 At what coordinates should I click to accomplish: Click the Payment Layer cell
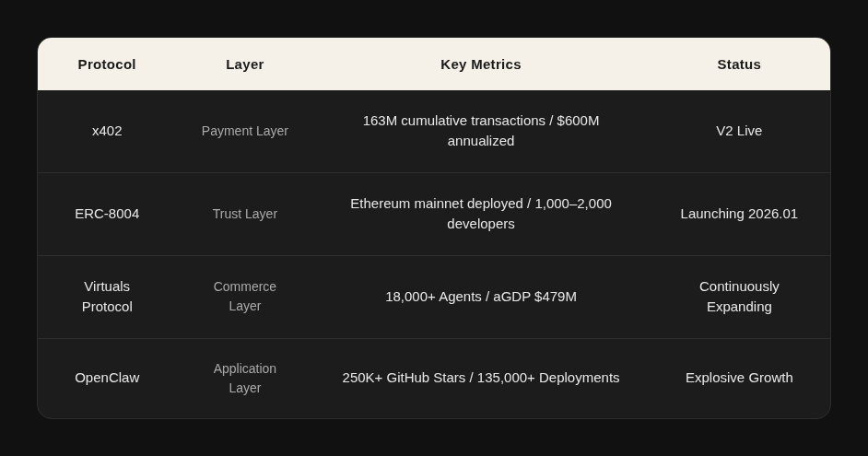coord(245,131)
